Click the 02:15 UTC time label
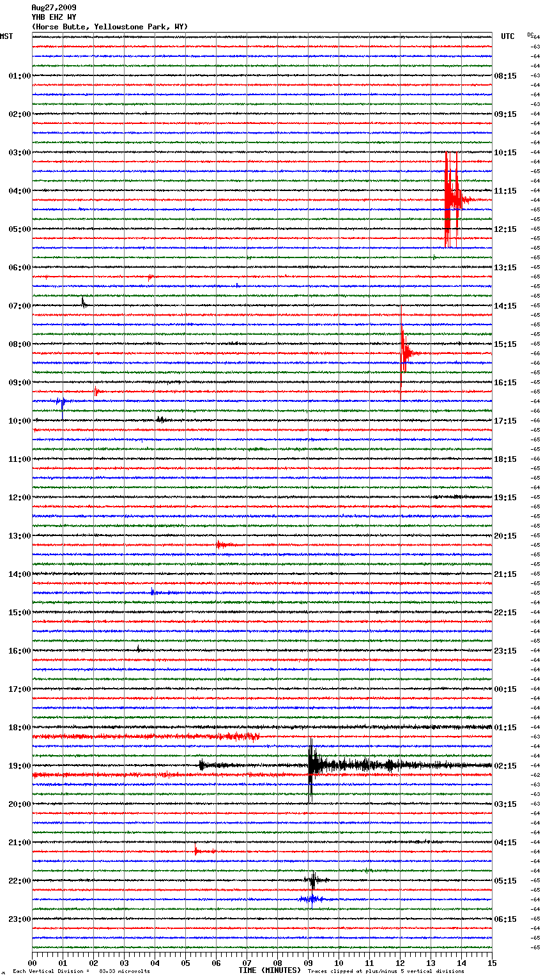Screen dimensions: 543x980 click(x=505, y=766)
